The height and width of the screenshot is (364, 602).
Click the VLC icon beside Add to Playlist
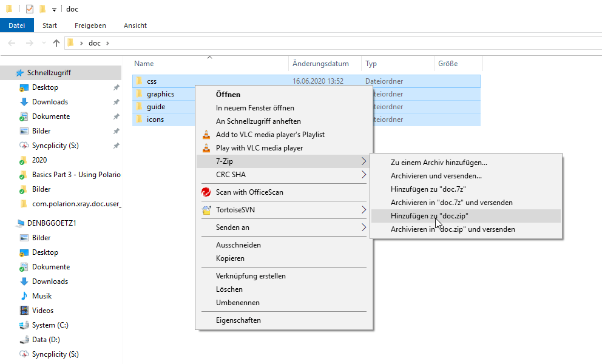(206, 135)
